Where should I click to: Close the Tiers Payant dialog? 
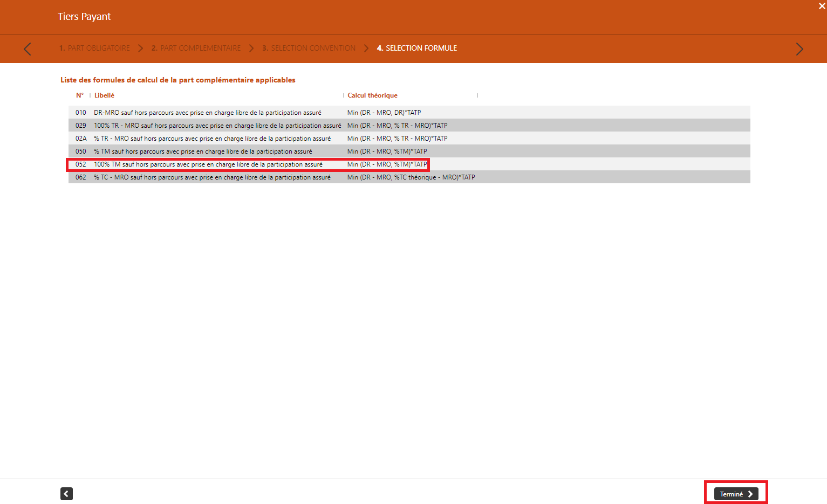click(822, 6)
